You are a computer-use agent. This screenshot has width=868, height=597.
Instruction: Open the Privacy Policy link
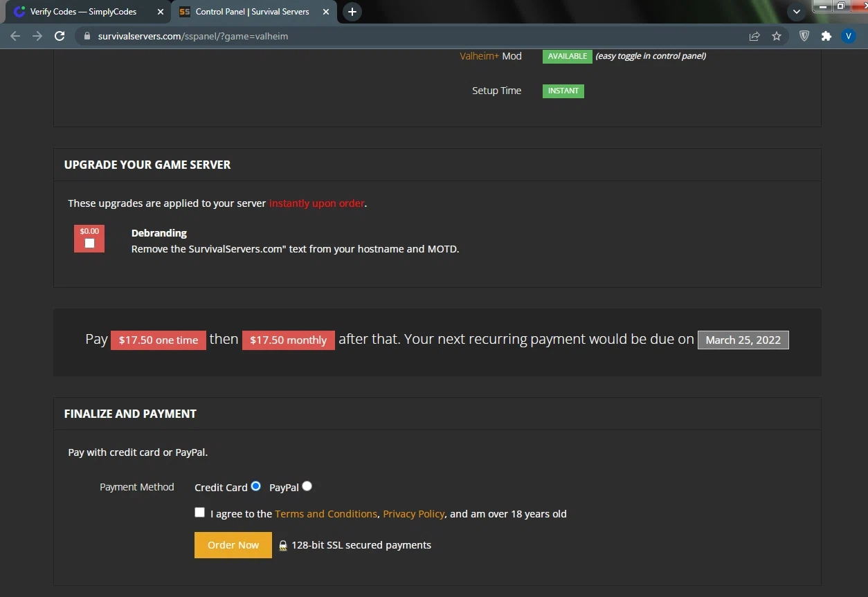tap(414, 514)
